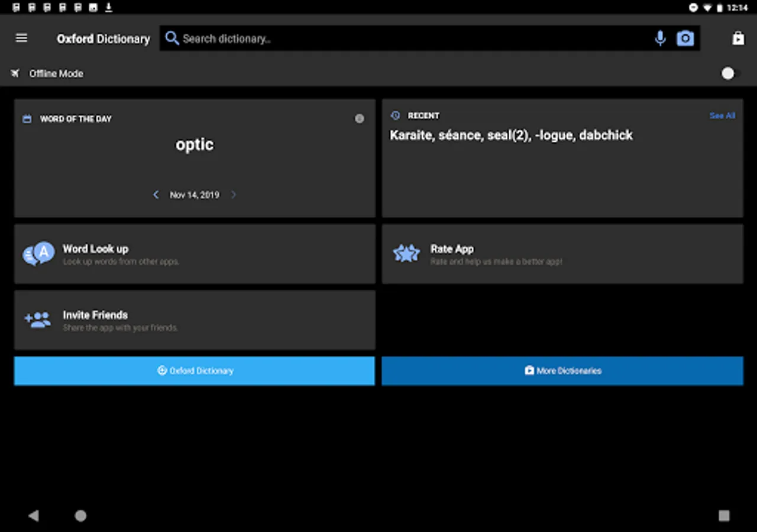Tap the Android back button
This screenshot has height=532, width=757.
[33, 516]
